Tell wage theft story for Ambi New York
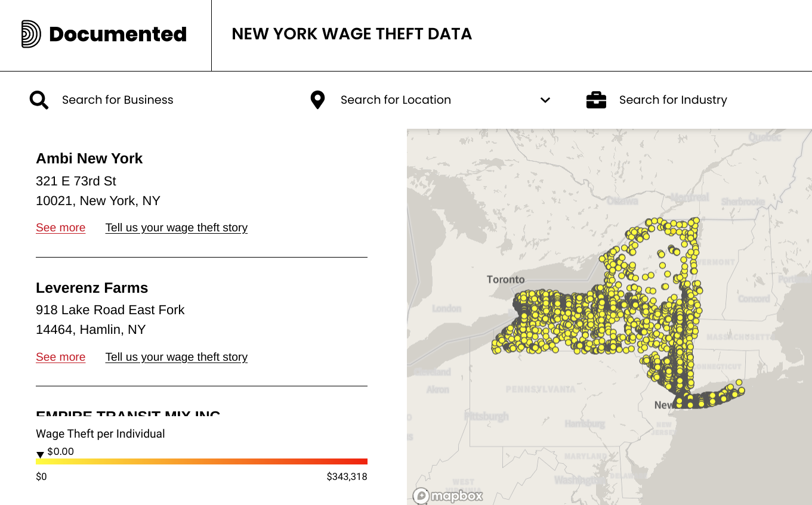Image resolution: width=812 pixels, height=505 pixels. pyautogui.click(x=176, y=228)
